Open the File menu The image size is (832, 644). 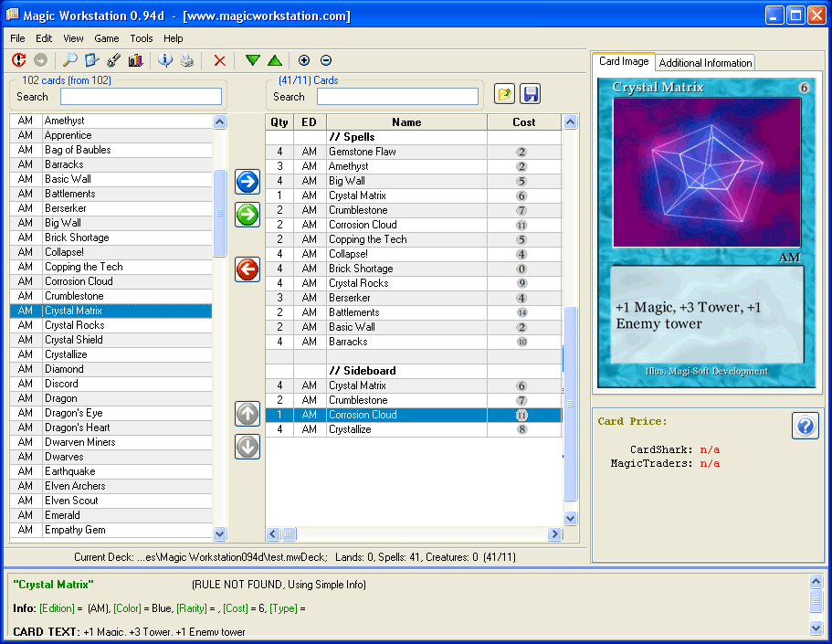pos(17,38)
